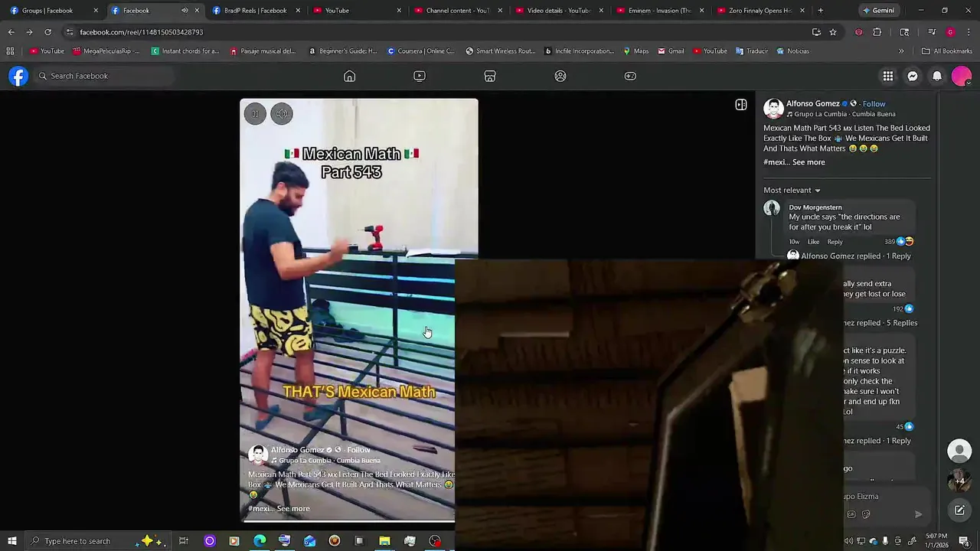Switch to Video details YouTube tab

click(x=559, y=11)
